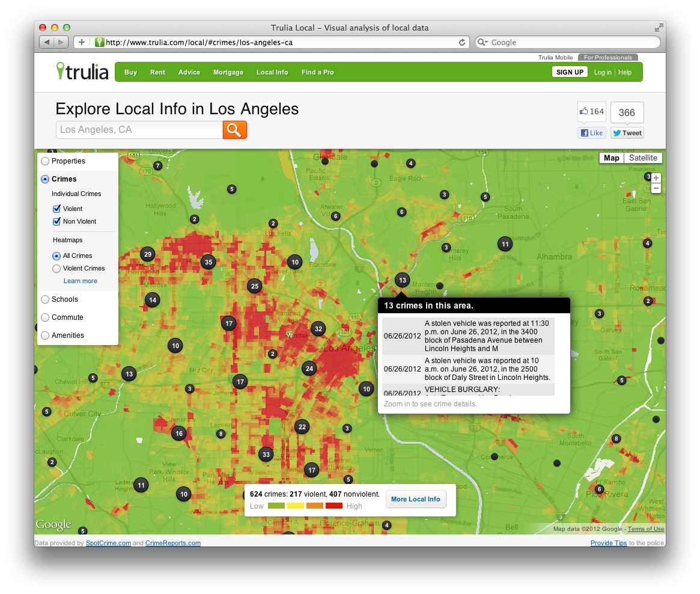
Task: Open the CrimeReports.com link
Action: pos(173,543)
